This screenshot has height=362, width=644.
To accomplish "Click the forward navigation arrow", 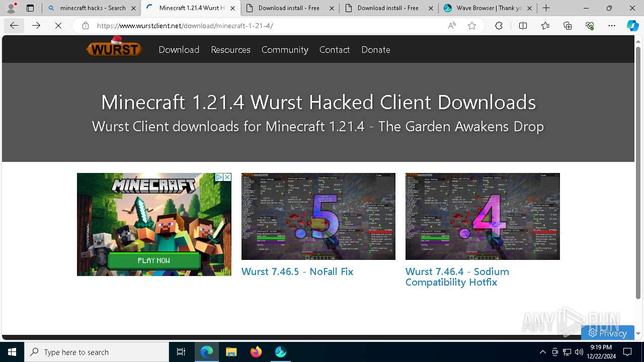I will click(36, 26).
